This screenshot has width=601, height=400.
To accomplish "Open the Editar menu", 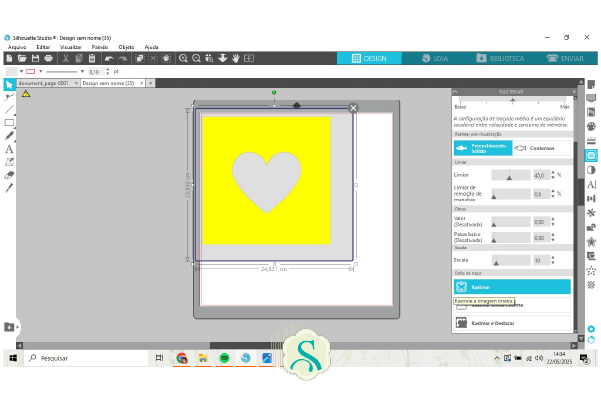I will click(43, 47).
